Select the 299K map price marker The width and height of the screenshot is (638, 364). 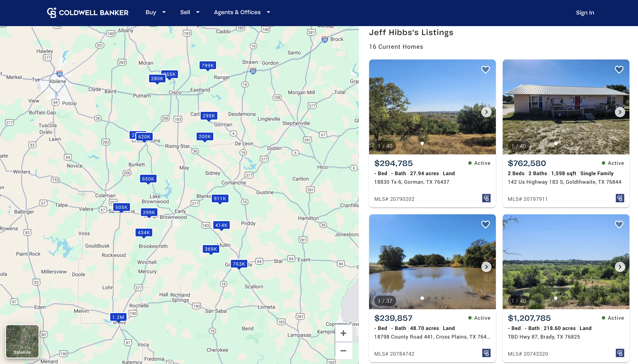coord(149,212)
